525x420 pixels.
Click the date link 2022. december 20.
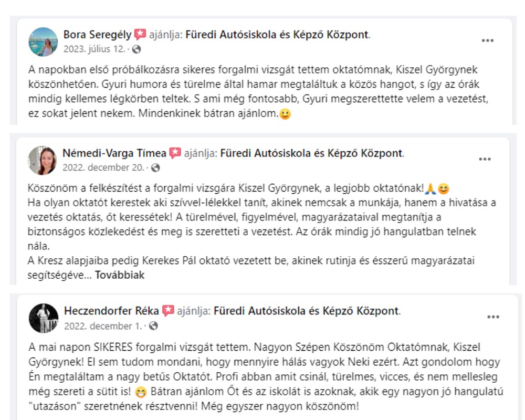pos(107,167)
